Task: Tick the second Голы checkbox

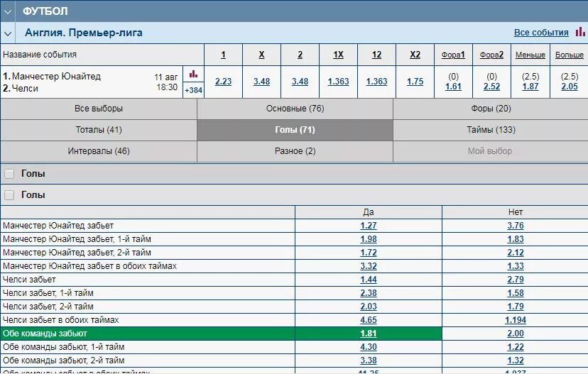Action: (9, 195)
